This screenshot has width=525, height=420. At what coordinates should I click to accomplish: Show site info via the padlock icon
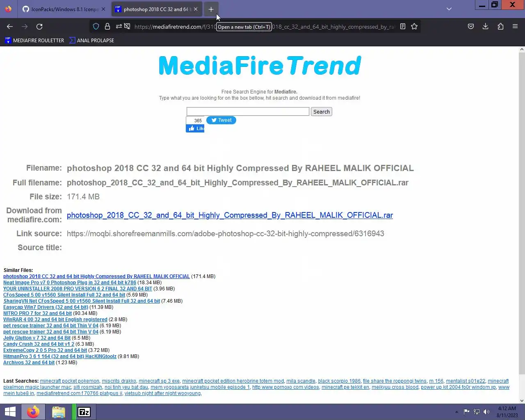[x=107, y=27]
